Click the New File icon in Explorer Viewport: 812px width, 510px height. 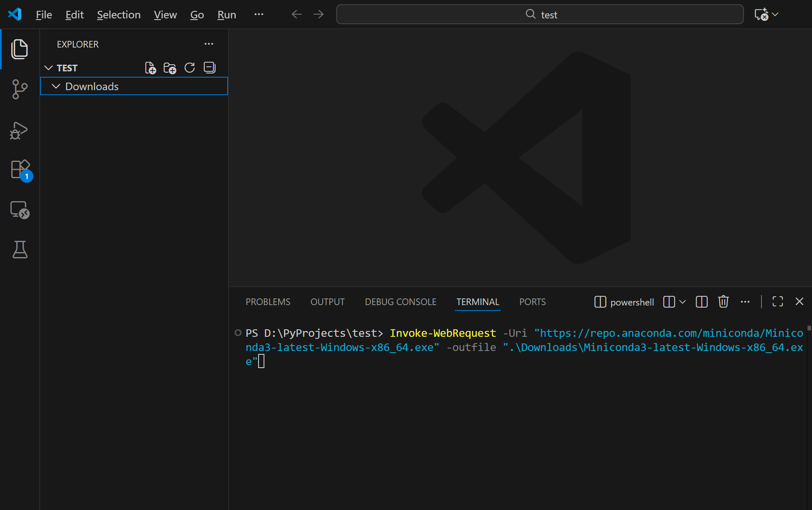(150, 68)
